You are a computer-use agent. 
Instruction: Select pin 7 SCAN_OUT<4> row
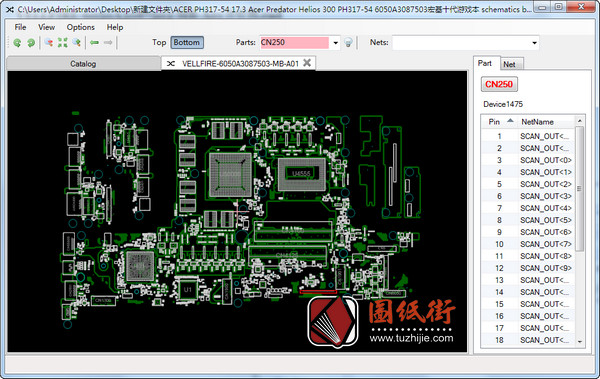[528, 208]
